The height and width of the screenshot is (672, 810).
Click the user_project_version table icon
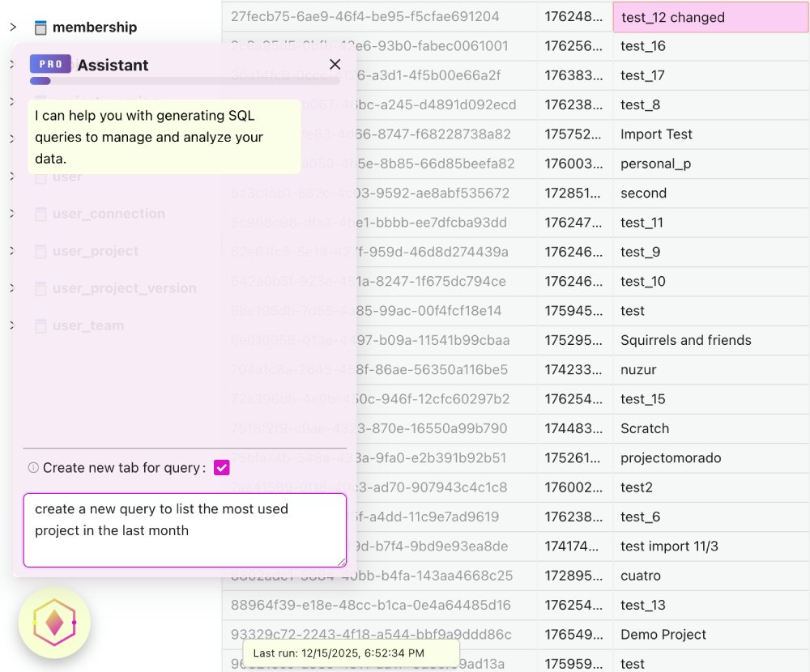(40, 288)
